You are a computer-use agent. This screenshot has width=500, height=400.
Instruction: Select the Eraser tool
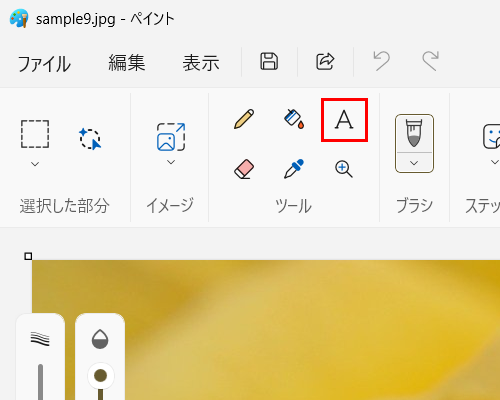coord(244,169)
